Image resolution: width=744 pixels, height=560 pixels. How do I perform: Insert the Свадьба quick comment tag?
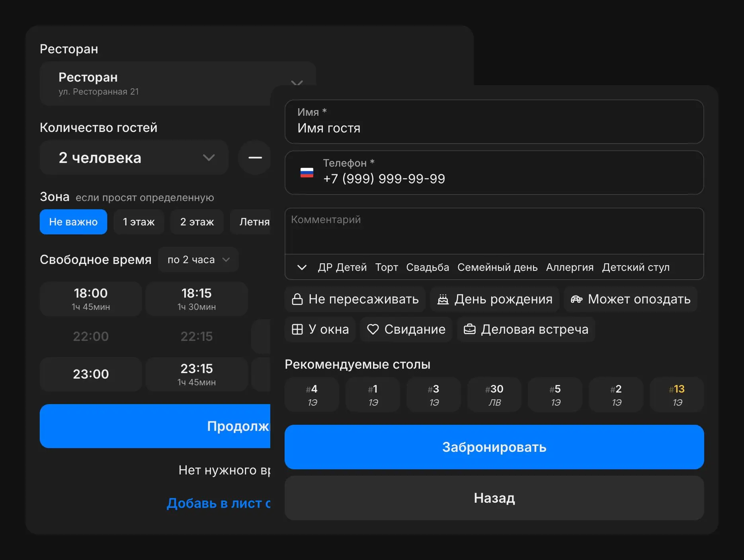428,267
